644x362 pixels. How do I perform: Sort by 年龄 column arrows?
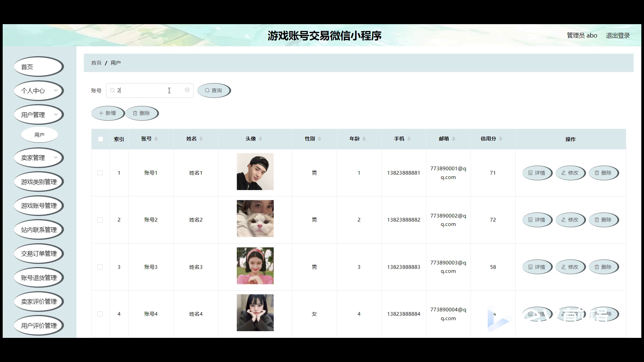coord(364,139)
